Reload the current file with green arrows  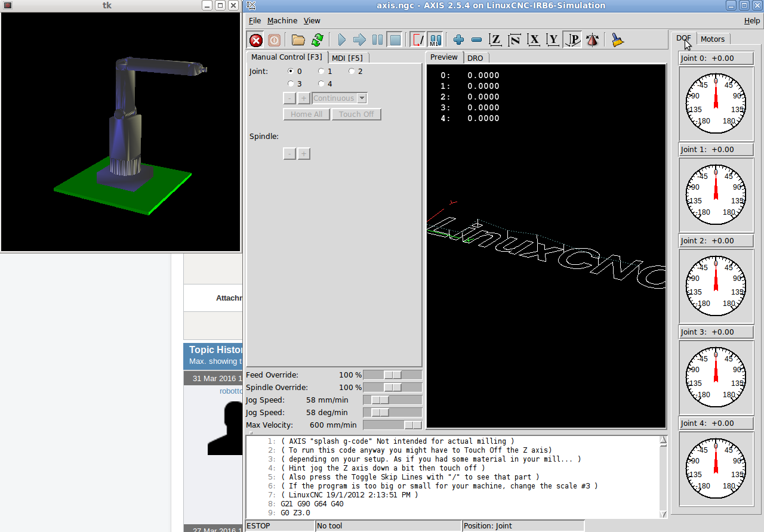[x=317, y=40]
